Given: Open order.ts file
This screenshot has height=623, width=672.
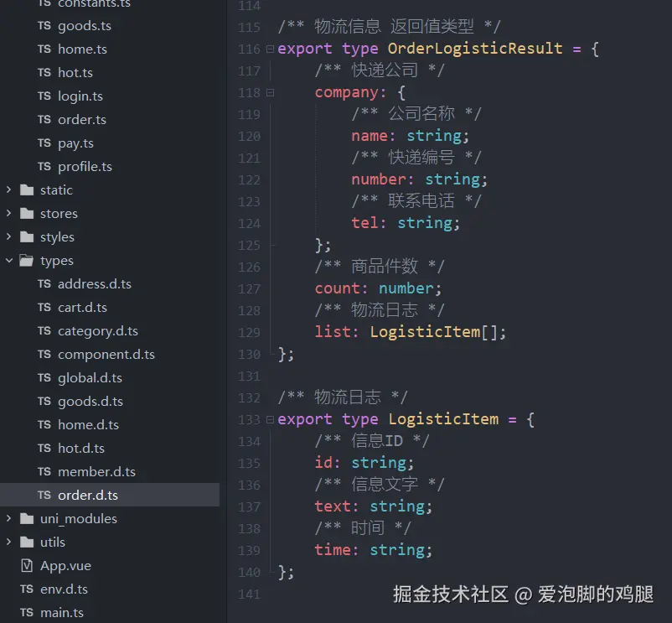Looking at the screenshot, I should click(x=82, y=120).
